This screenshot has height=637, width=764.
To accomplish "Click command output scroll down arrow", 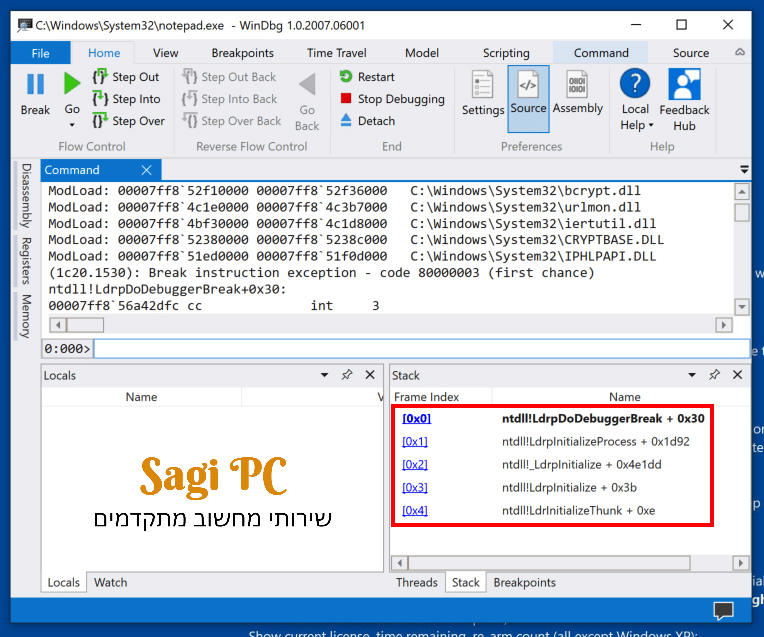I will pos(742,307).
